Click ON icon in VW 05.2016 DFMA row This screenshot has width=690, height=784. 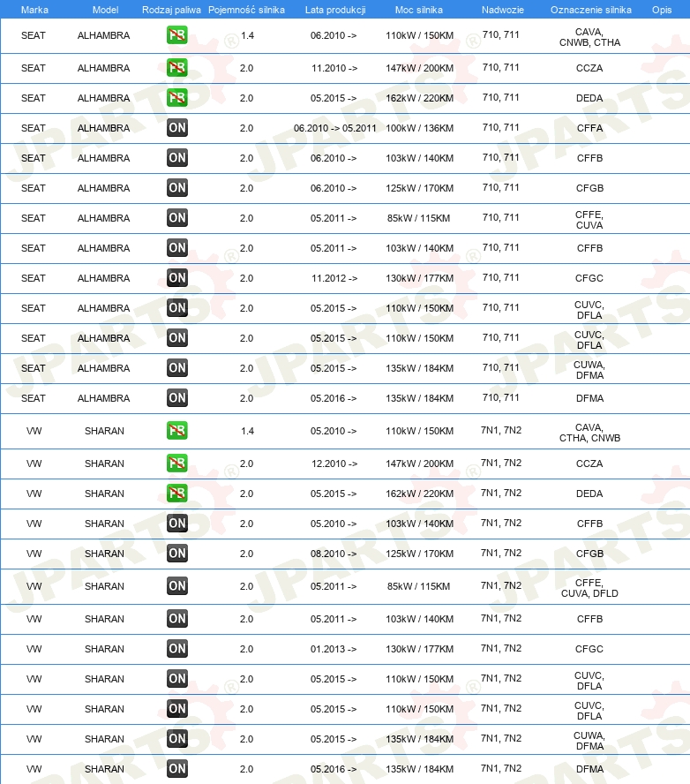coord(176,768)
